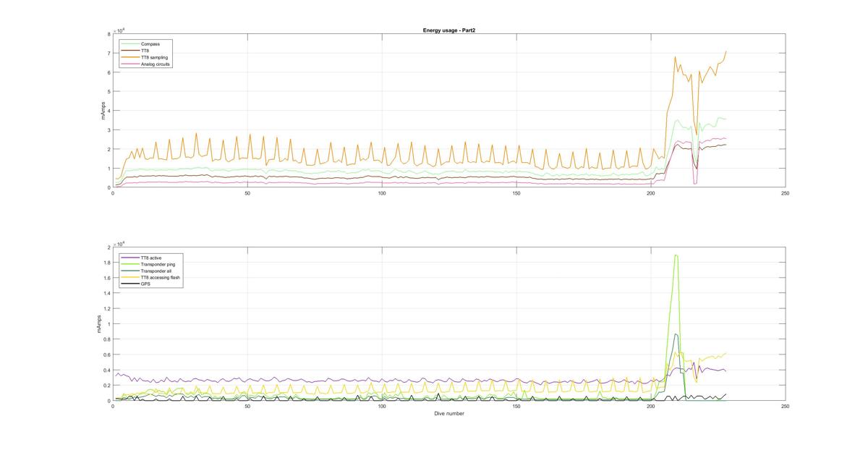Click y-axis tick value 1.8 on the Transponder plot

tap(107, 263)
